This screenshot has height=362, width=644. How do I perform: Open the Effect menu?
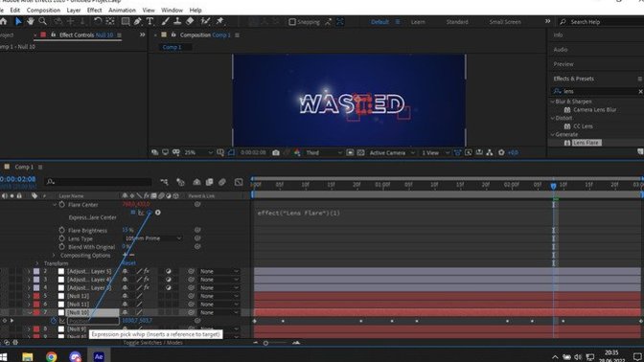click(94, 10)
